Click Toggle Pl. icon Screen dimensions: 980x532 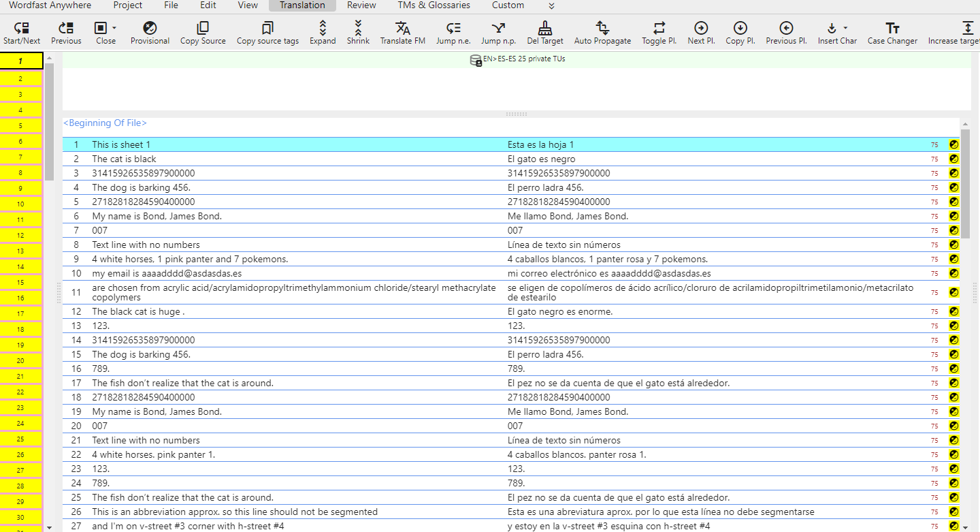tap(659, 28)
